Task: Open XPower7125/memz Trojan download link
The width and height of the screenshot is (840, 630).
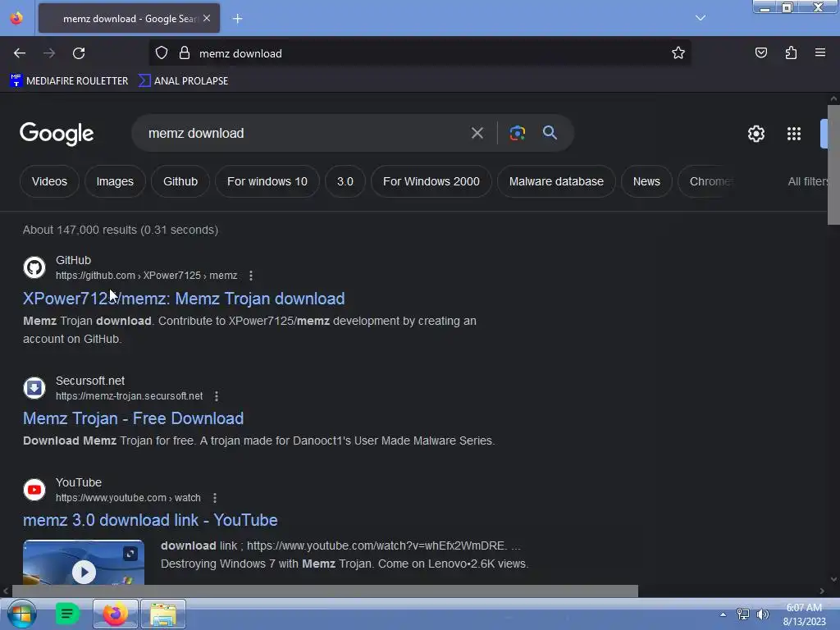Action: click(x=184, y=299)
